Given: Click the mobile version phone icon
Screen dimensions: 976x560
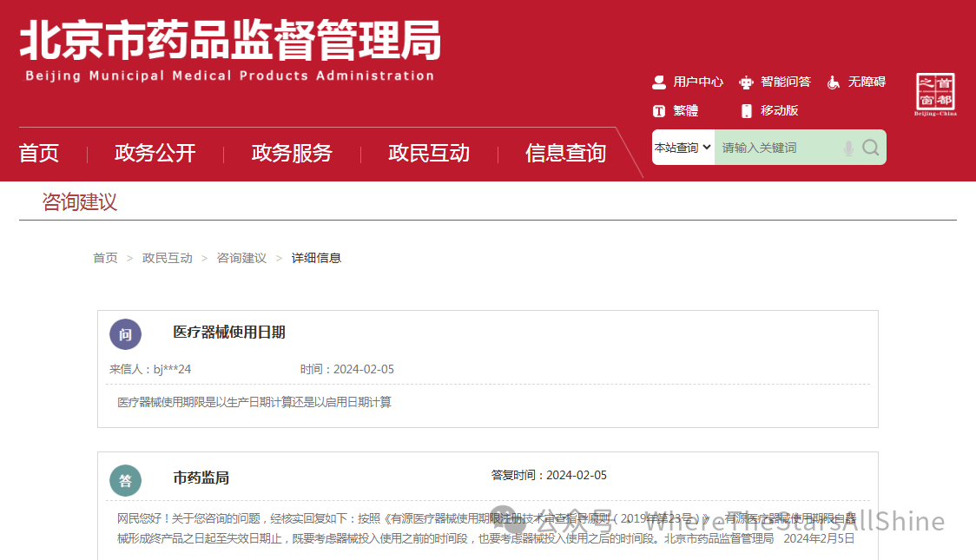Looking at the screenshot, I should tap(746, 111).
